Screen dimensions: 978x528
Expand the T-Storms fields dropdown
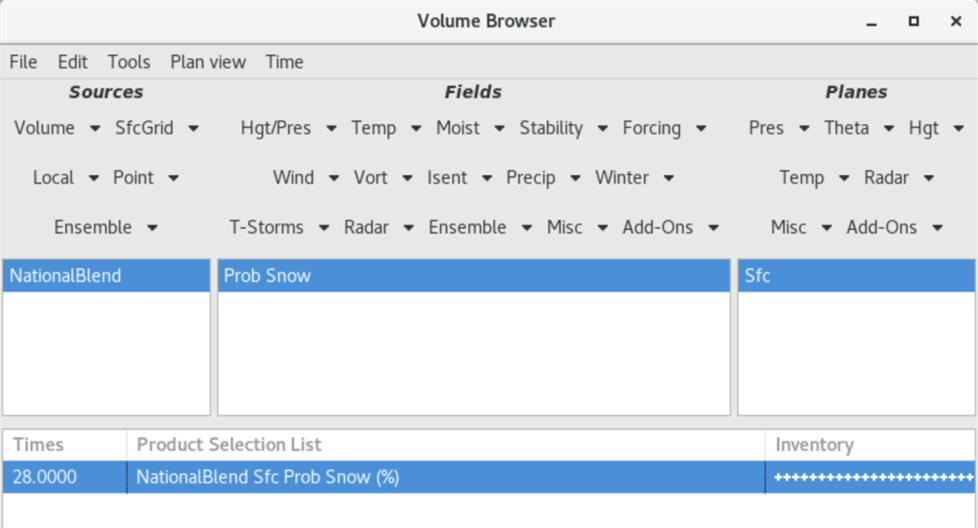point(278,228)
